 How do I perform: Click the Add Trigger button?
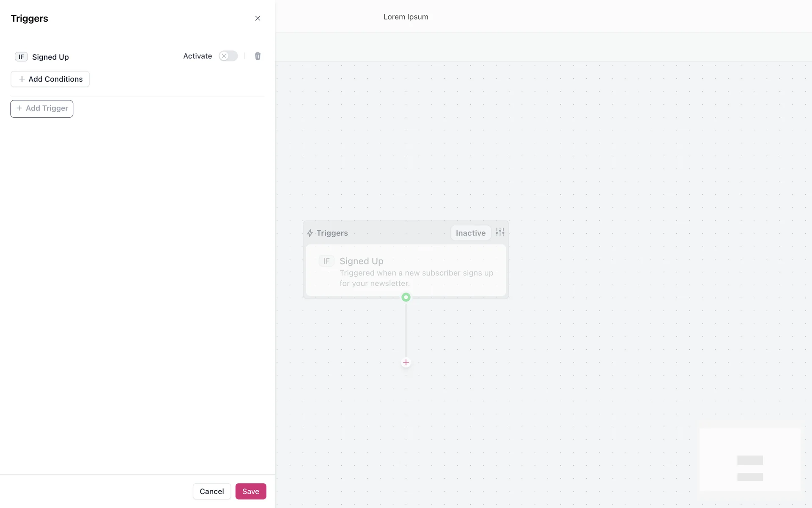42,109
